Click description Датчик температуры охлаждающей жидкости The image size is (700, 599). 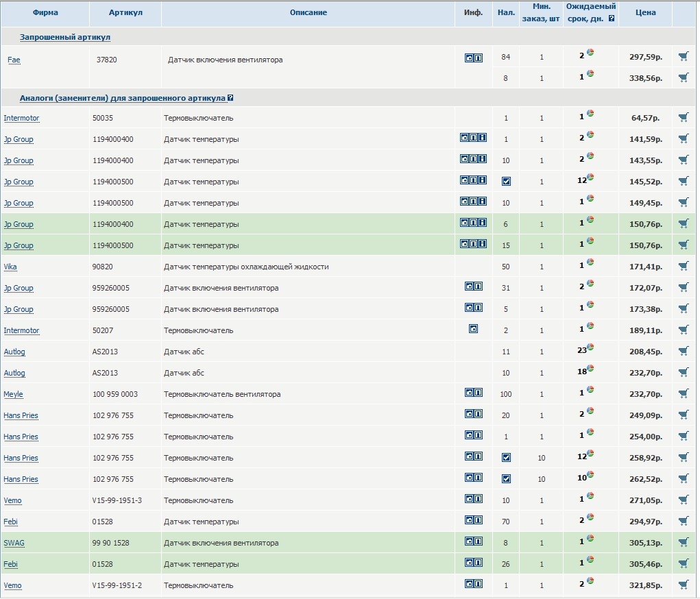pos(246,267)
